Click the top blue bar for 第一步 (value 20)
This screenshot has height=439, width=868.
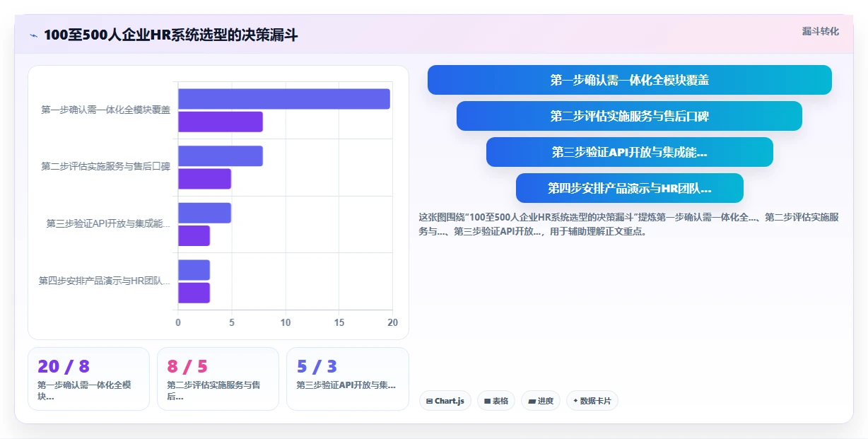click(x=283, y=99)
